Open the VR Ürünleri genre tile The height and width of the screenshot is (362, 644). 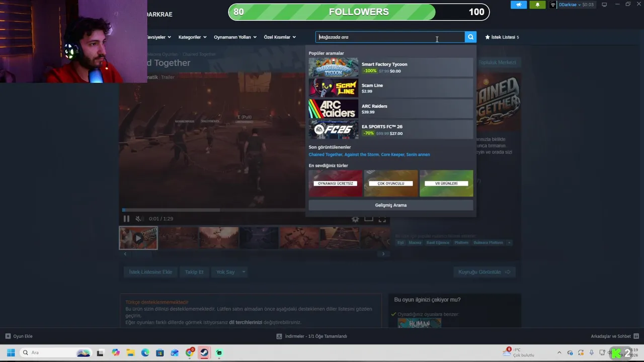446,183
